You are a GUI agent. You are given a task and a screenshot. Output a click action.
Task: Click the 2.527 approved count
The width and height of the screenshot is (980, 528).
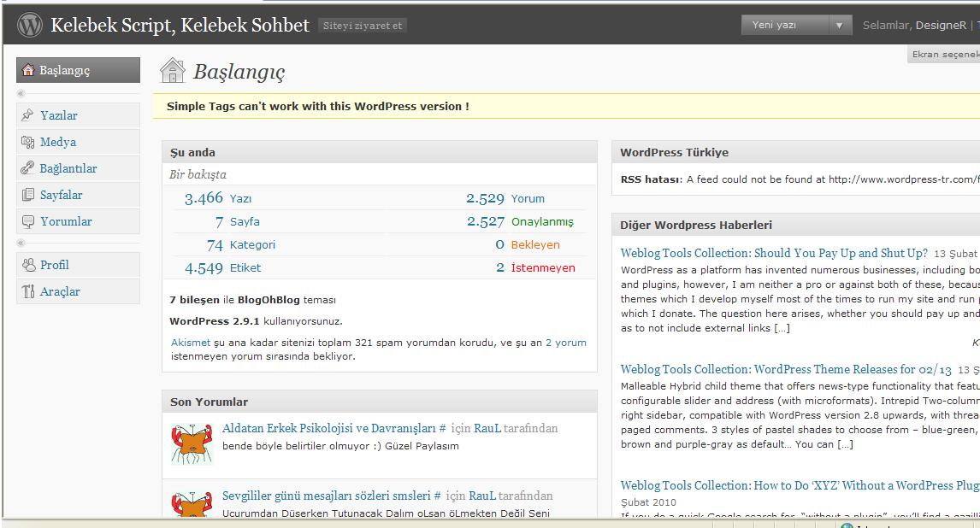click(x=486, y=221)
